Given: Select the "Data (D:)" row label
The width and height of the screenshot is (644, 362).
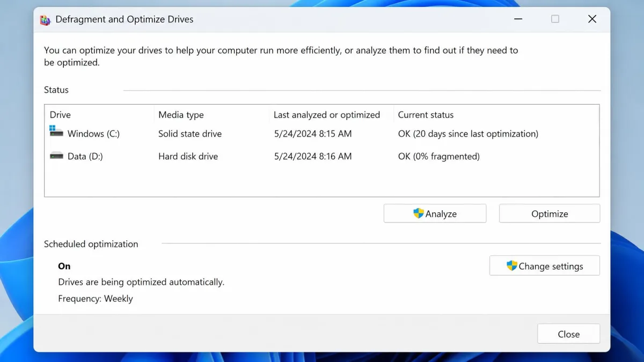Looking at the screenshot, I should click(85, 157).
